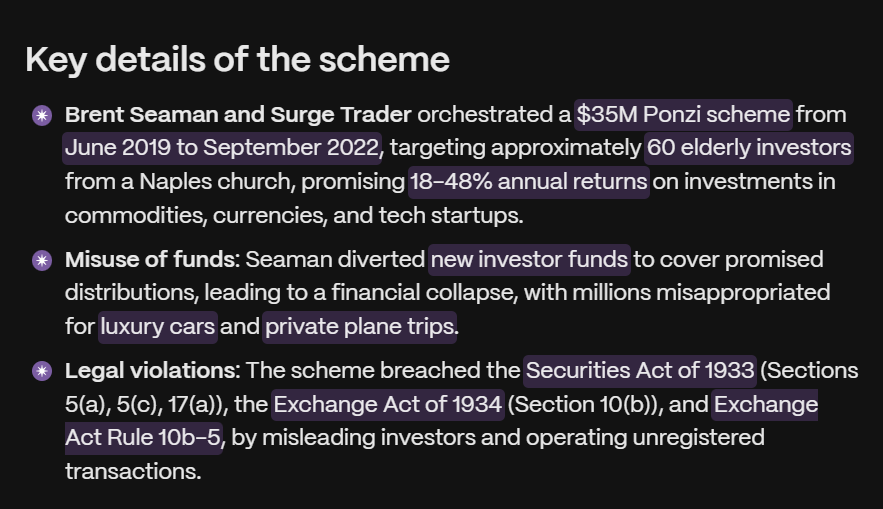Click the Key details of the scheme heading
Viewport: 883px width, 509px height.
[238, 60]
